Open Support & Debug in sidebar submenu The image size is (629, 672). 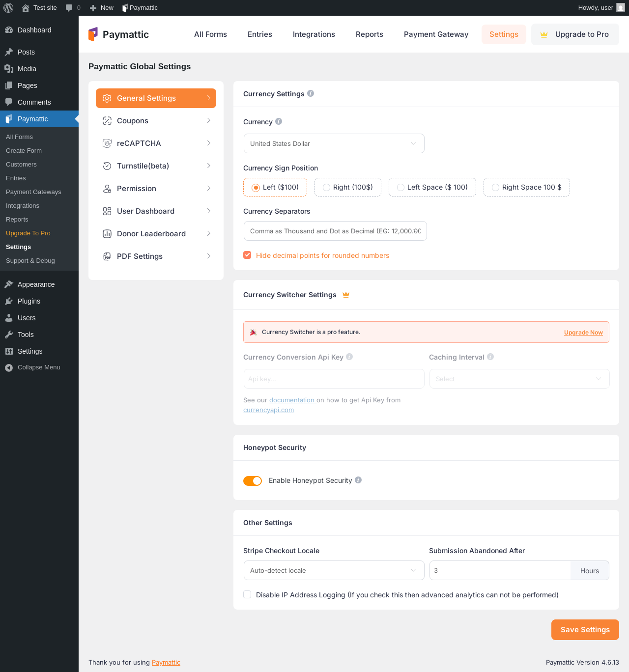(30, 261)
